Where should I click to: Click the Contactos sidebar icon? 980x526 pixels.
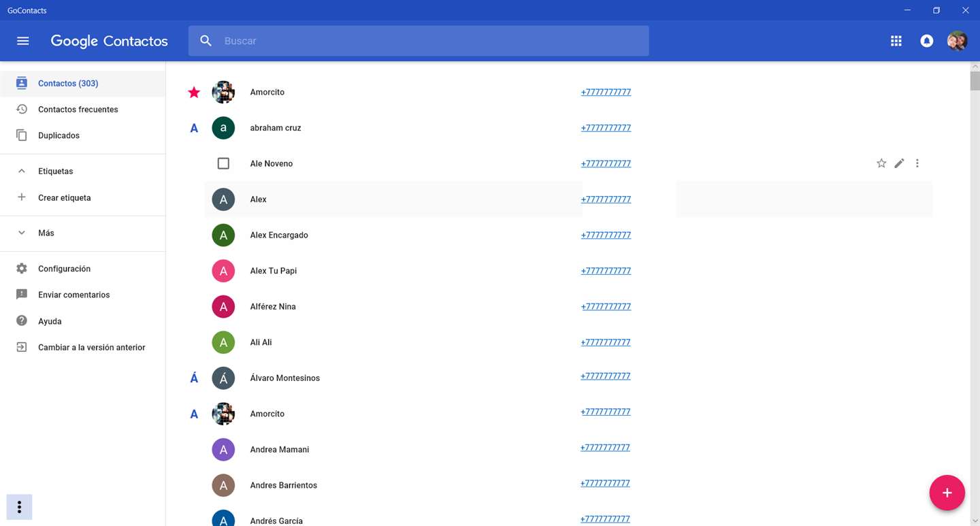[x=22, y=83]
